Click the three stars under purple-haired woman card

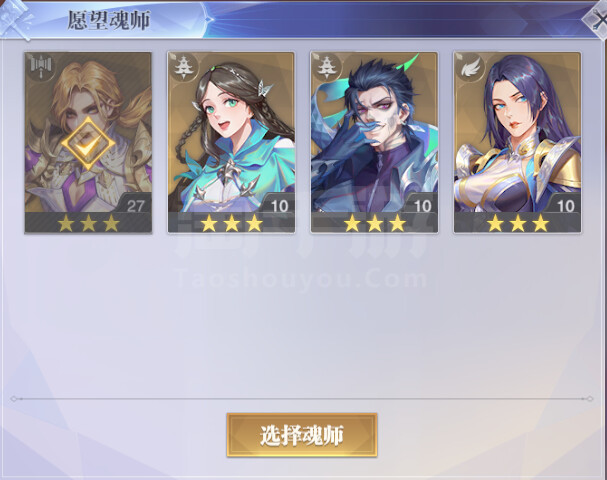pos(518,223)
